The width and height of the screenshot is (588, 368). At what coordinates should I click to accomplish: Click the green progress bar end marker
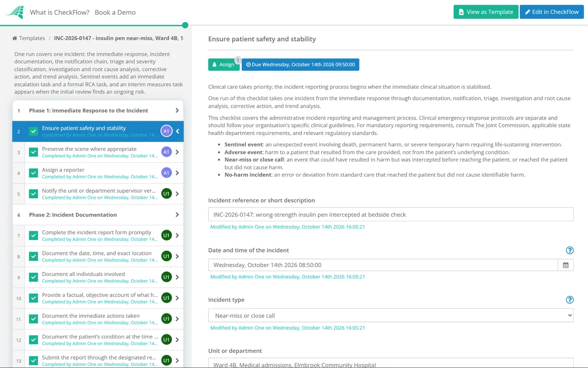[x=185, y=25]
